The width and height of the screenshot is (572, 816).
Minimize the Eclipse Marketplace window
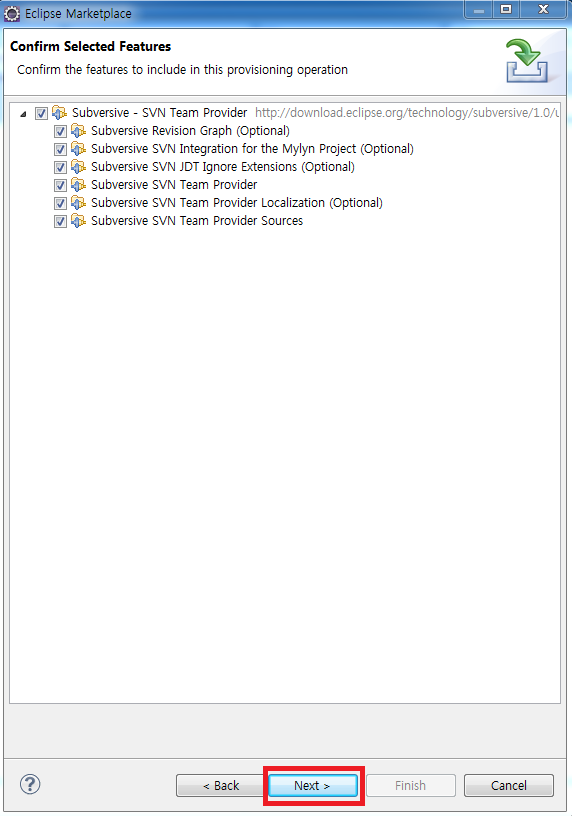[x=479, y=9]
